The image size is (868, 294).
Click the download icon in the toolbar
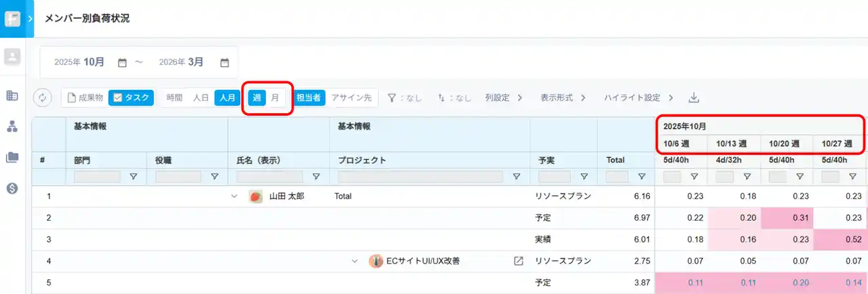[694, 98]
